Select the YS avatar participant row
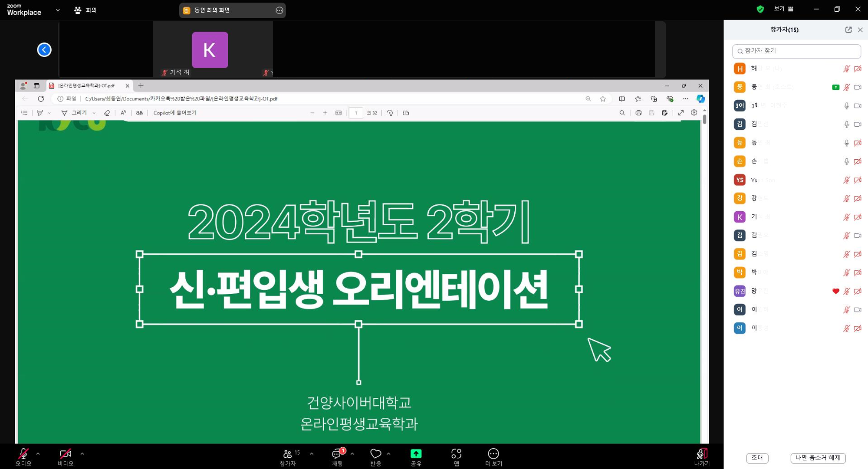 coord(796,180)
